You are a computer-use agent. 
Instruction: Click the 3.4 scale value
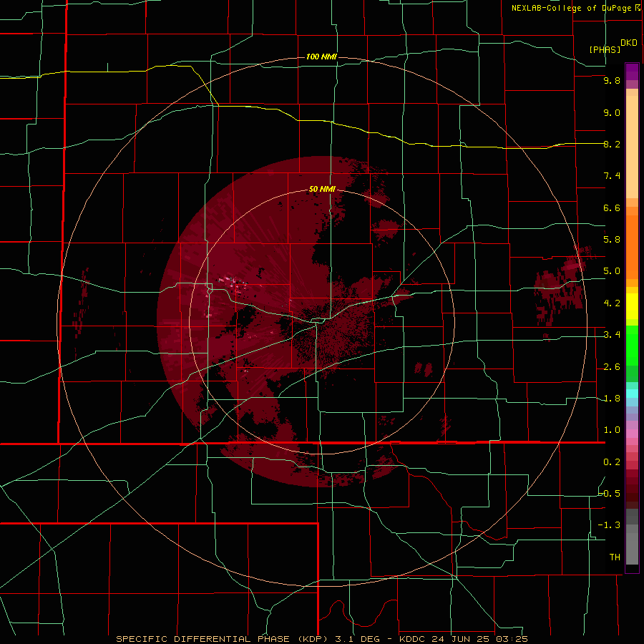tap(612, 335)
